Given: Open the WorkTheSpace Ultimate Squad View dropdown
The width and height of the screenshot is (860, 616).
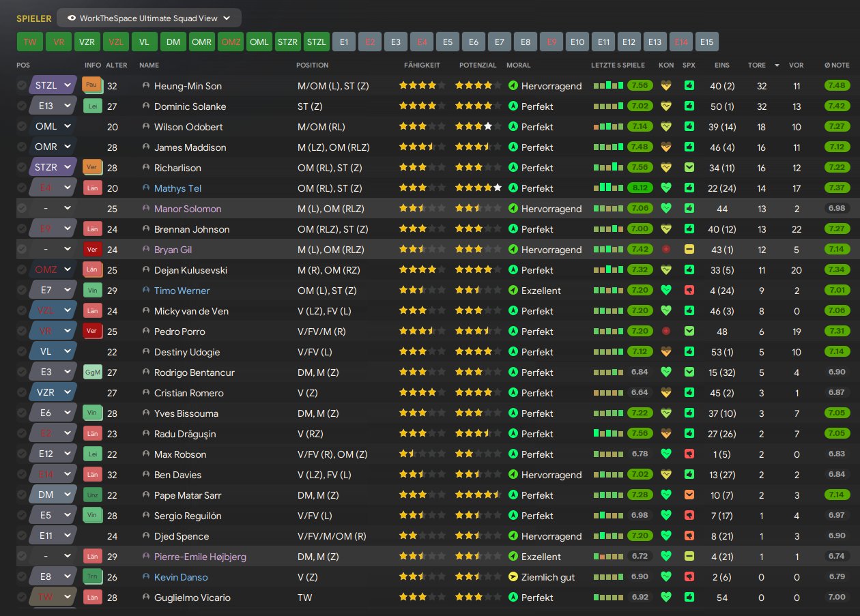Looking at the screenshot, I should pos(149,18).
